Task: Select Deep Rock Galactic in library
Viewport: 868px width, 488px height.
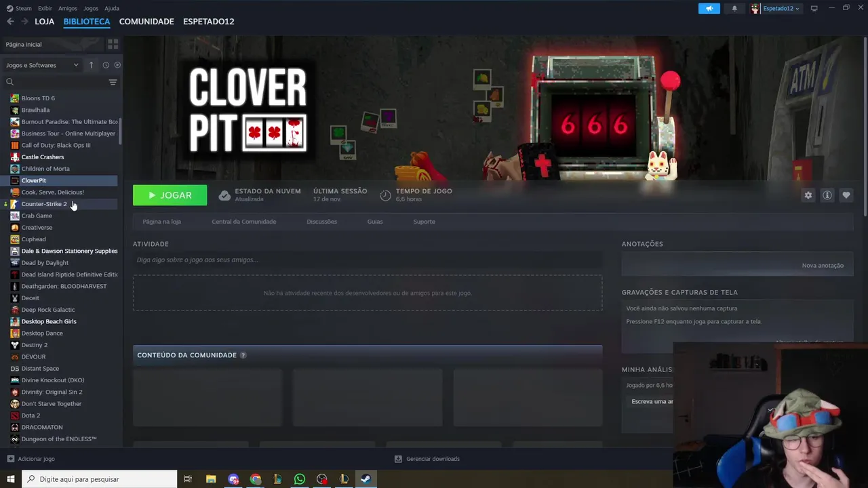Action: point(48,310)
